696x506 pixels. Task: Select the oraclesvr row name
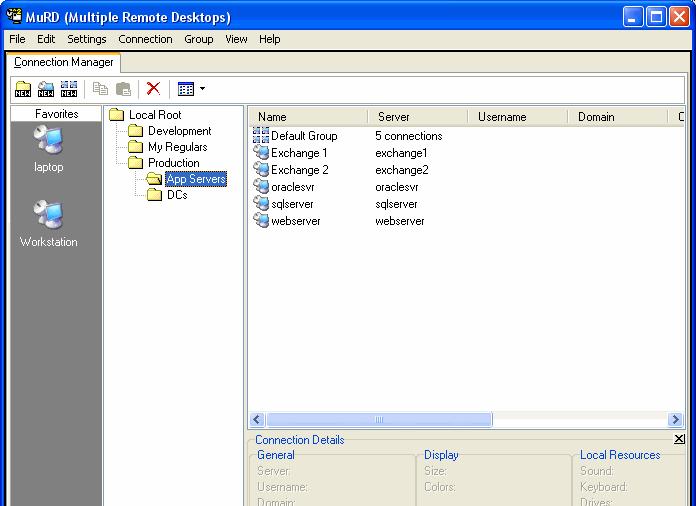(x=293, y=187)
